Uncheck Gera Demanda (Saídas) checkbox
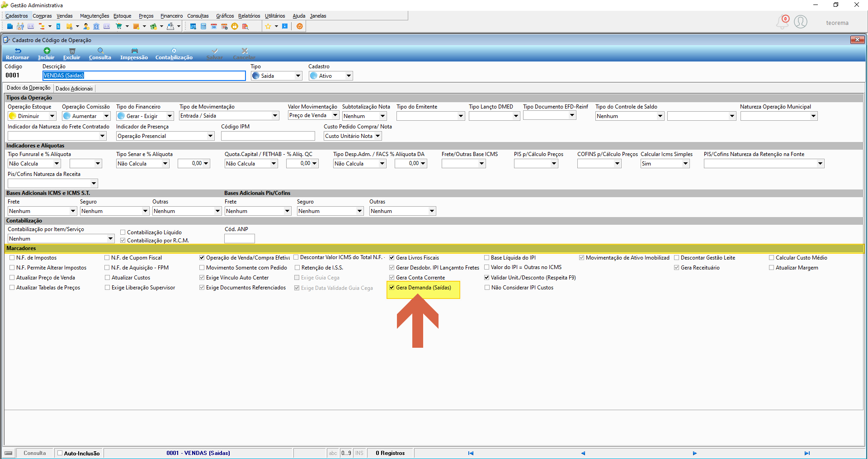 392,288
